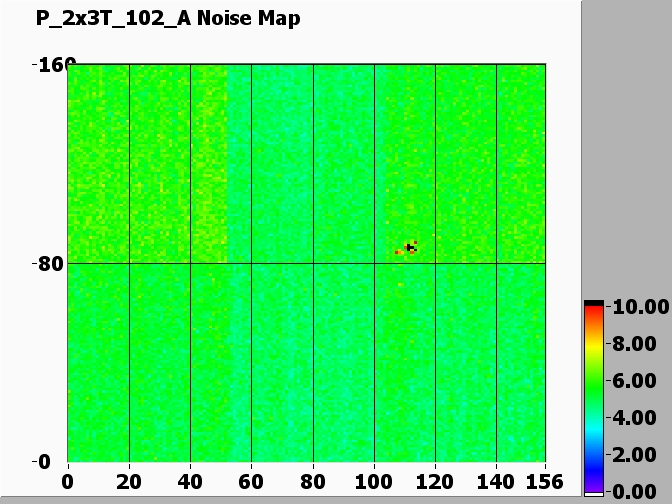
Task: Click the 4.00 color scale label
Action: tap(636, 418)
